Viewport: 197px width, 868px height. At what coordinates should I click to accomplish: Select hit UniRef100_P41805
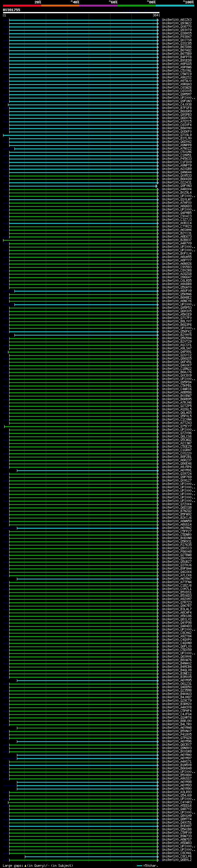click(x=177, y=735)
